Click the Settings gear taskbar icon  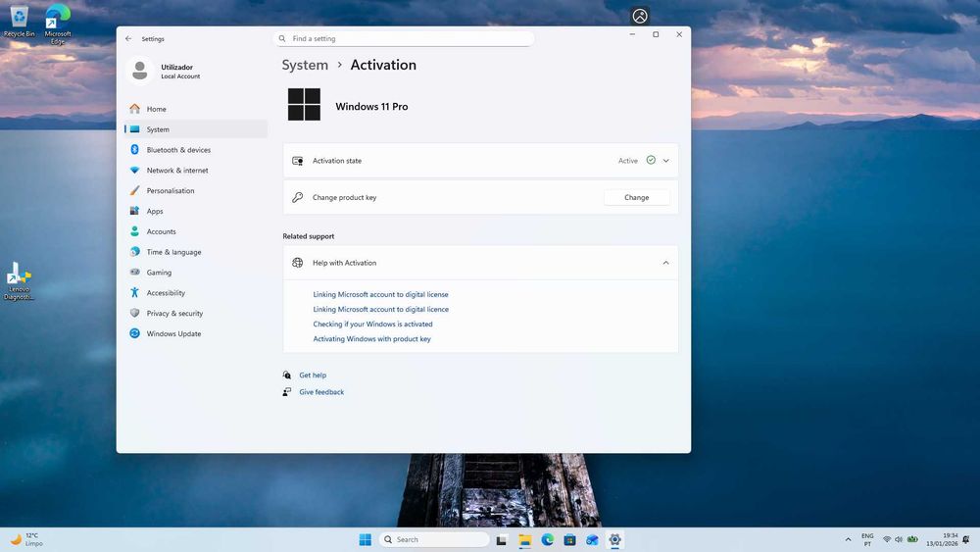pyautogui.click(x=615, y=540)
